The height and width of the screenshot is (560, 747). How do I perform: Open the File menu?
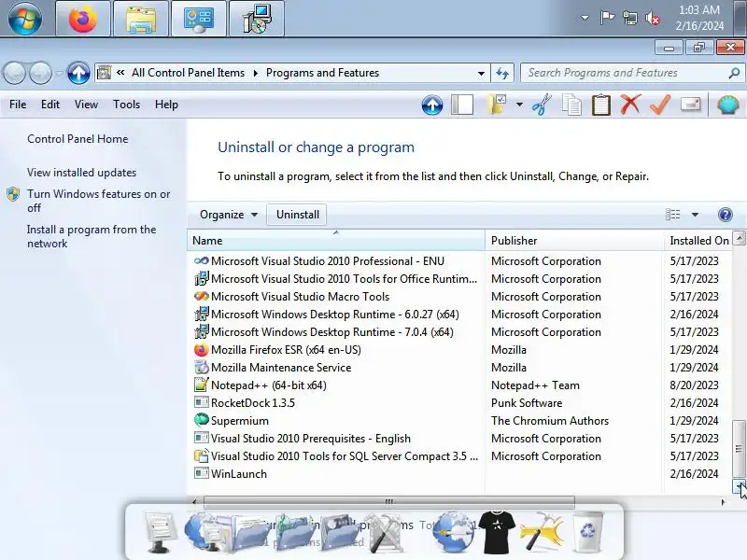(x=18, y=105)
